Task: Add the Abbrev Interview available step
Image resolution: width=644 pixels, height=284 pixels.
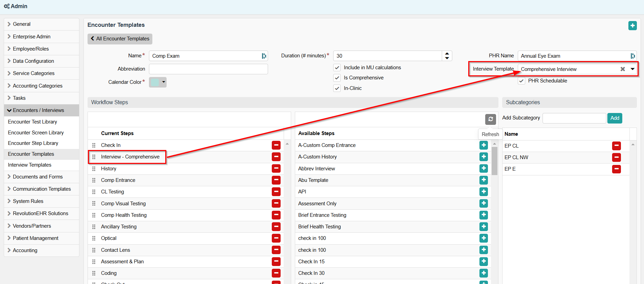Action: tap(484, 169)
